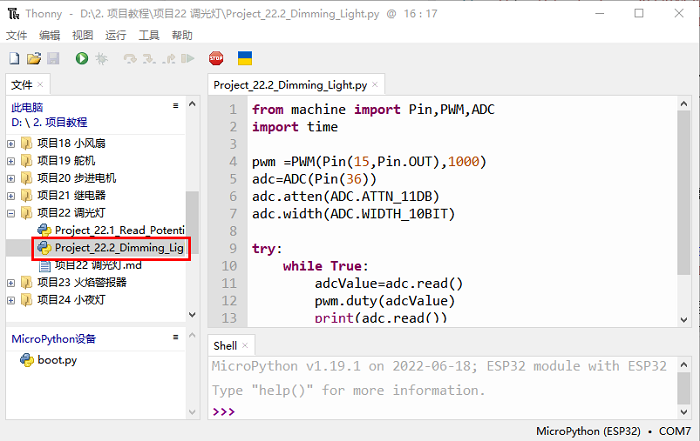Screen dimensions: 700x441
Task: Expand the 项目23 火焰警报器 folder
Action: click(x=12, y=282)
